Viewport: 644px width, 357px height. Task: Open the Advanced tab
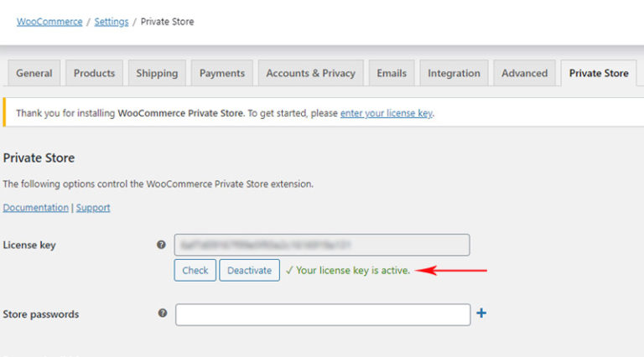524,73
